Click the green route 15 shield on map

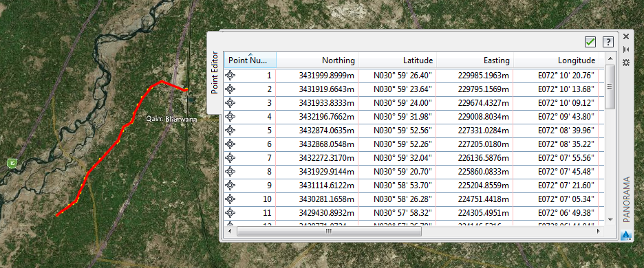tap(12, 164)
